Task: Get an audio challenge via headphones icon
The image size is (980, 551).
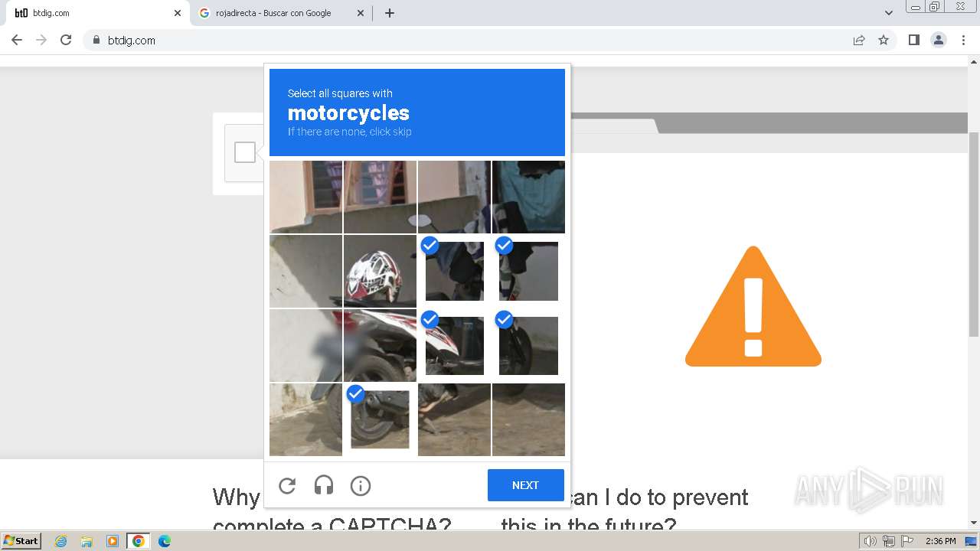Action: coord(324,485)
